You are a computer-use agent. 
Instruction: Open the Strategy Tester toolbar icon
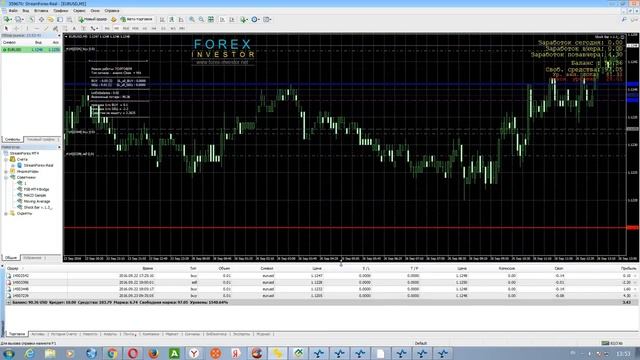point(69,19)
